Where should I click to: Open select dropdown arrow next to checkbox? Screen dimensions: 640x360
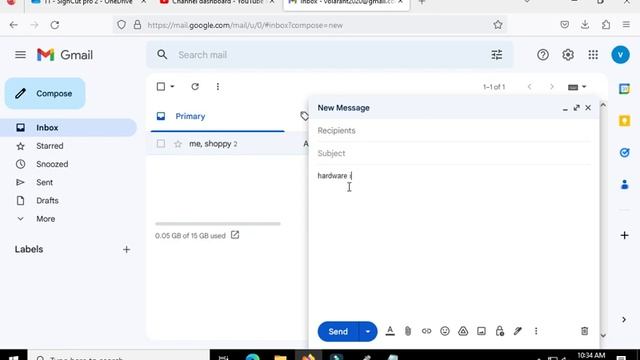[x=172, y=87]
